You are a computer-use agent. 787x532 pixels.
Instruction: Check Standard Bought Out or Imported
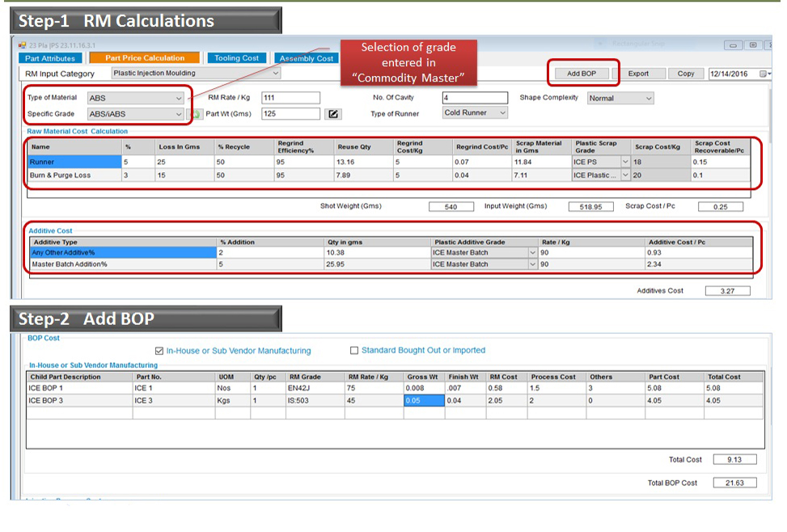pos(354,350)
